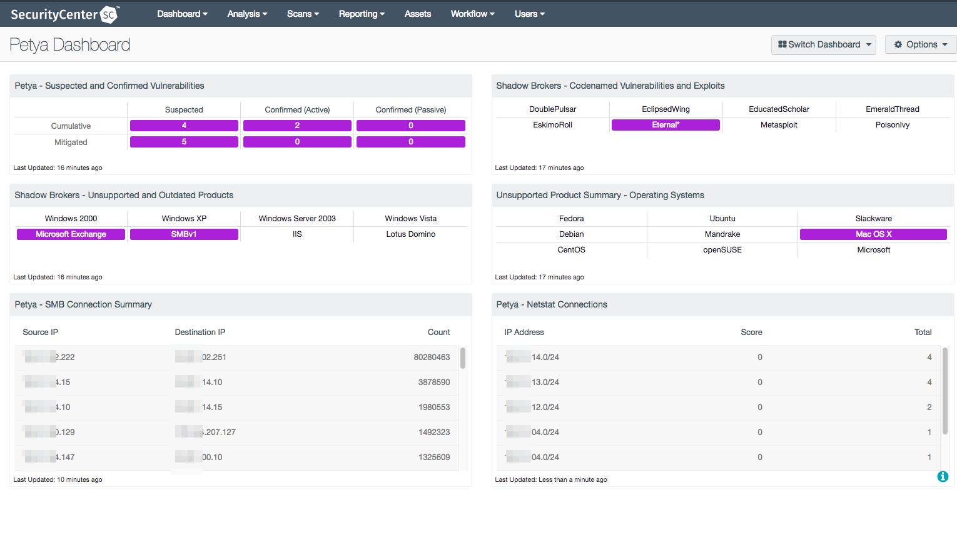Open the info icon near Netstat panel
957x560 pixels.
[943, 477]
